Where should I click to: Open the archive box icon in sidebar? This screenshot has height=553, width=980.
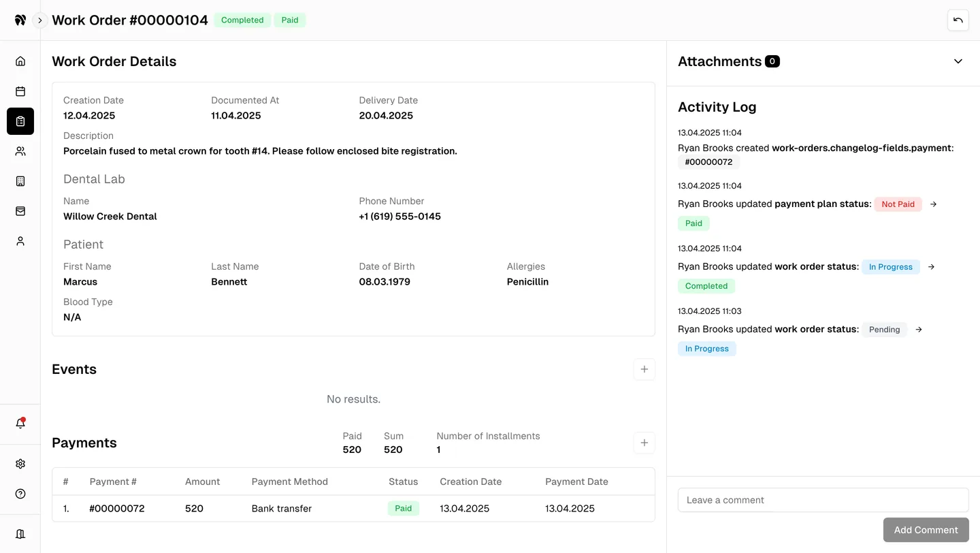(20, 211)
